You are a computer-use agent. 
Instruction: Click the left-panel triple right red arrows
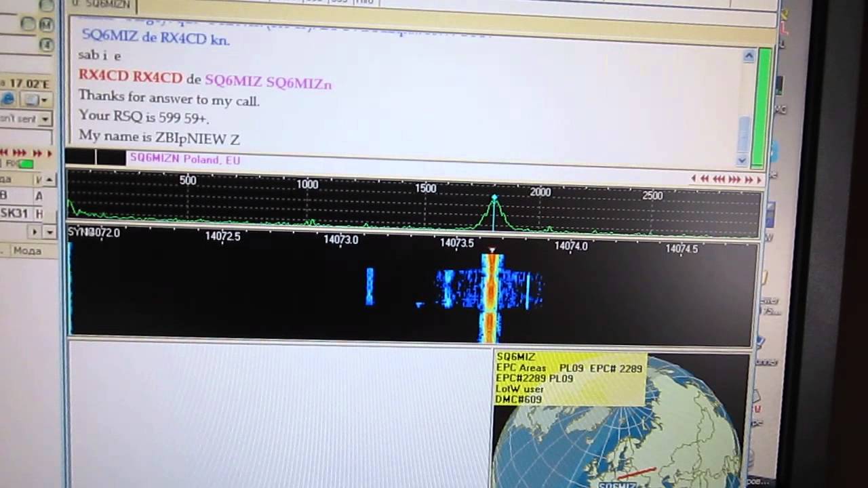click(x=20, y=153)
